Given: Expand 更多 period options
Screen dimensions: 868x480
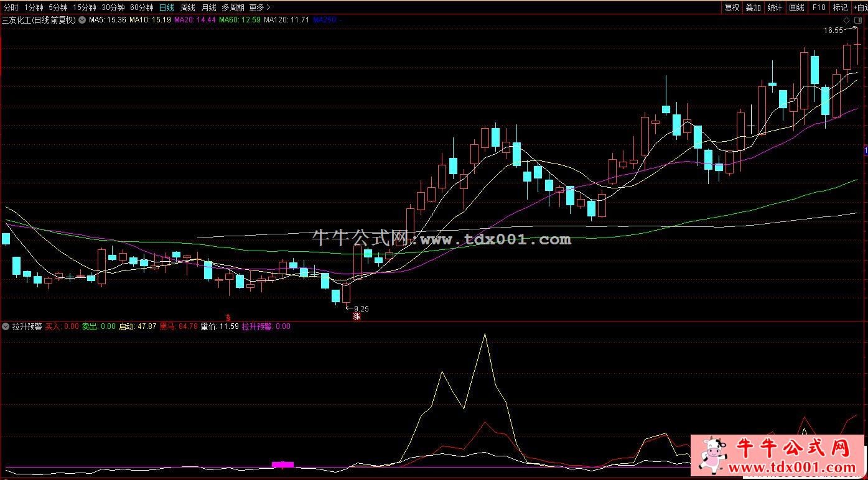Looking at the screenshot, I should coord(260,7).
